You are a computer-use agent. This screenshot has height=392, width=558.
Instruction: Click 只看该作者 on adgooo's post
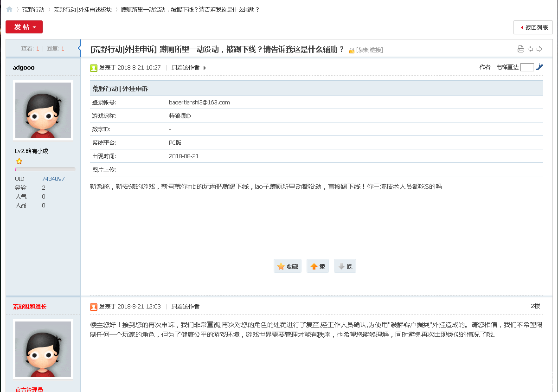point(186,68)
